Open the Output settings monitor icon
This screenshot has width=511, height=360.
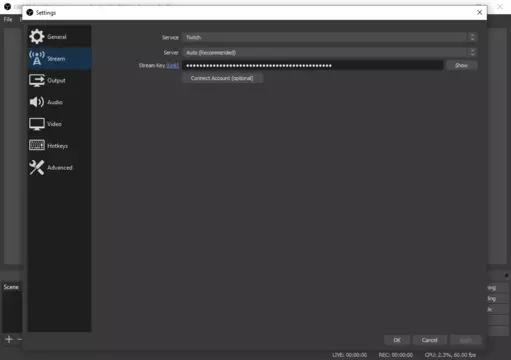pos(37,80)
